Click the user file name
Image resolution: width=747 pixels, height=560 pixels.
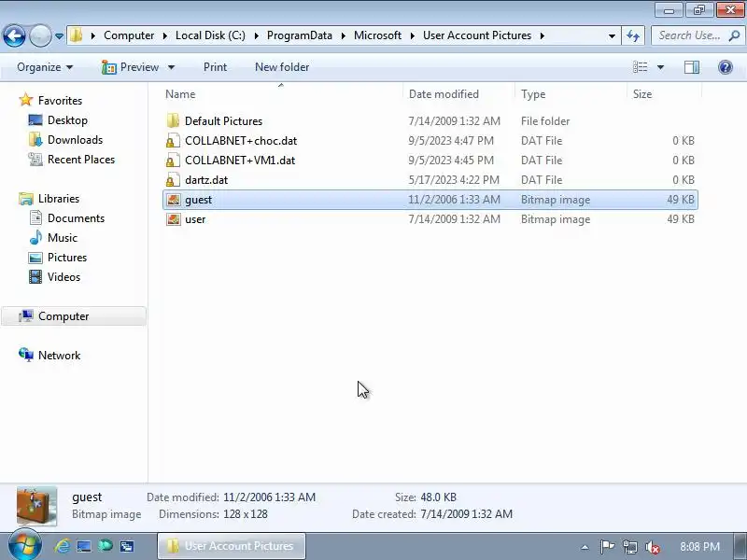click(x=195, y=219)
